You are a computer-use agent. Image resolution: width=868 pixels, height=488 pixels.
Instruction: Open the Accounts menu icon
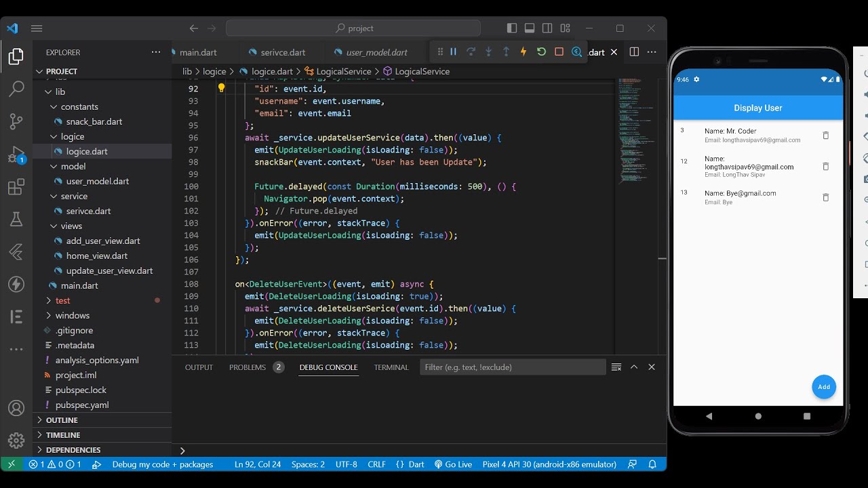[x=16, y=409]
